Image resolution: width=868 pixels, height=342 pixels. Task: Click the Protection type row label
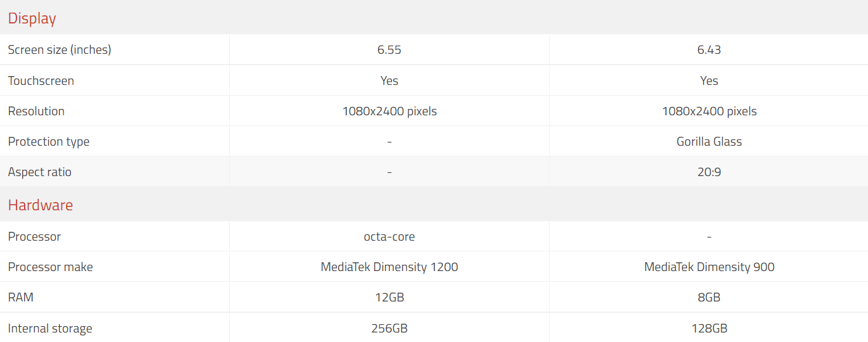click(x=49, y=141)
